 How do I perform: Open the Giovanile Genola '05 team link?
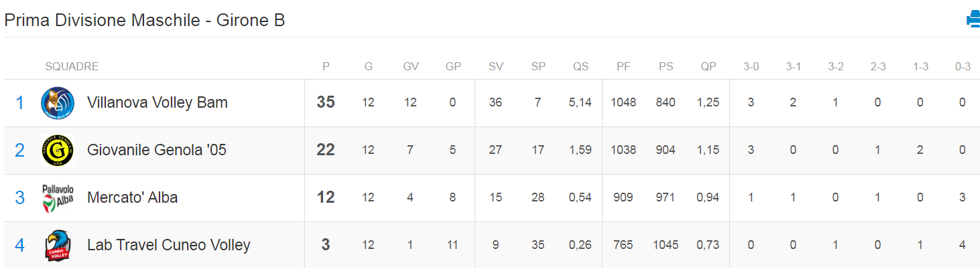(x=157, y=150)
